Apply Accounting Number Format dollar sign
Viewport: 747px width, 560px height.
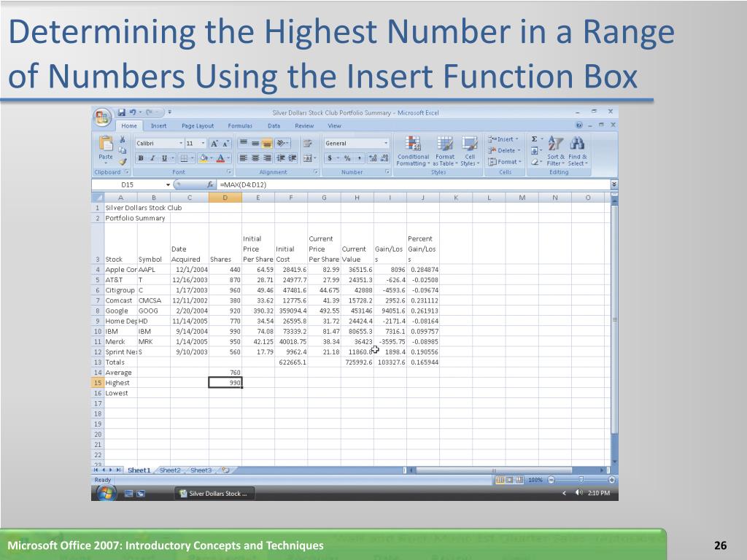click(330, 158)
